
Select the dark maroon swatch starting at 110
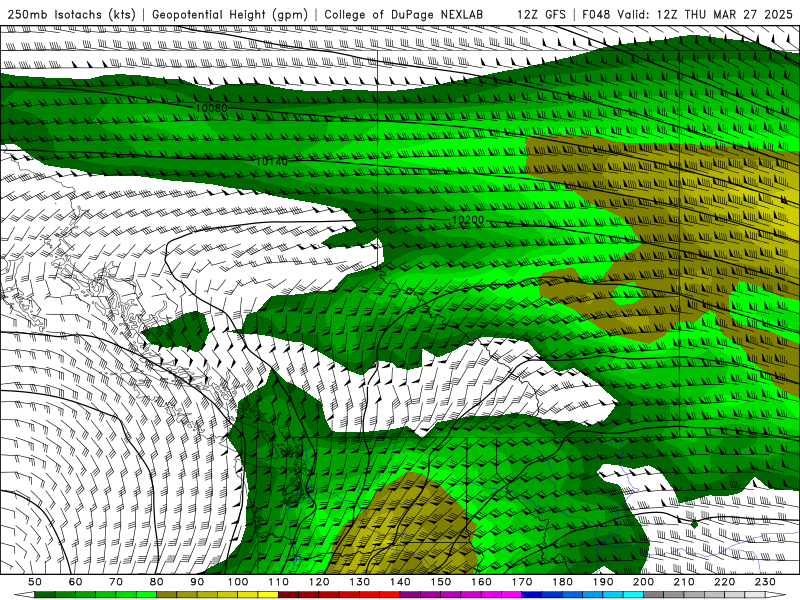(288, 595)
